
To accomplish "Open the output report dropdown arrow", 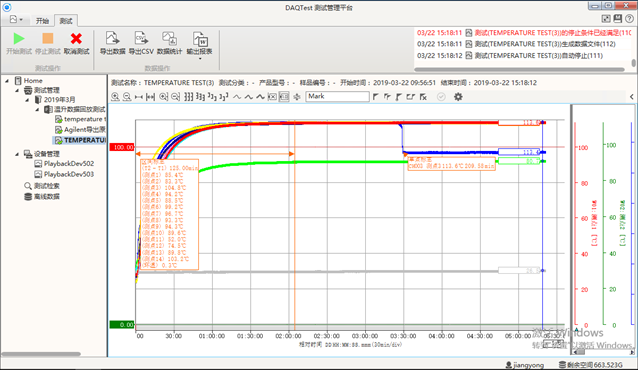I will tap(200, 59).
